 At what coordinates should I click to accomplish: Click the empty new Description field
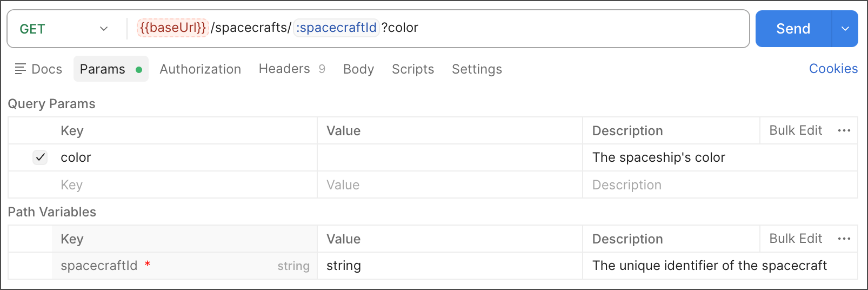pos(719,185)
